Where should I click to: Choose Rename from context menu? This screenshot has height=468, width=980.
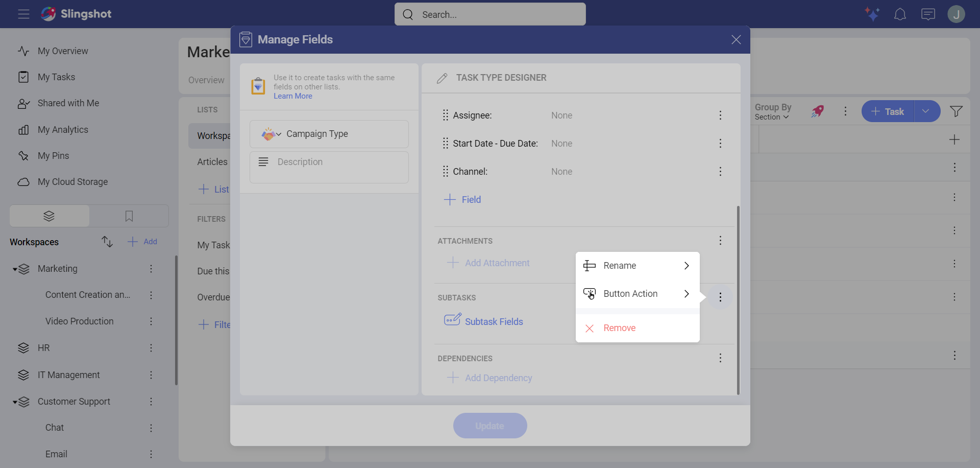638,266
